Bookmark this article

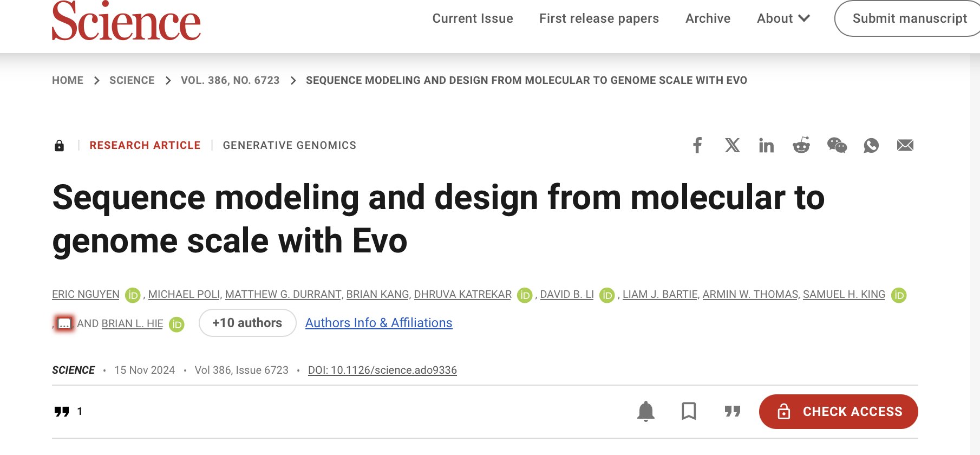pos(689,411)
